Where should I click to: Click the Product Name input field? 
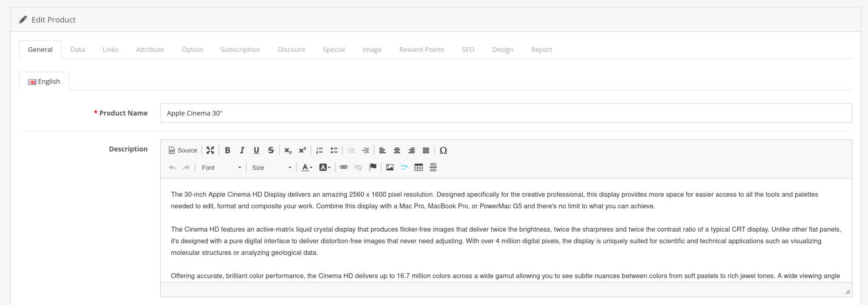pos(506,113)
